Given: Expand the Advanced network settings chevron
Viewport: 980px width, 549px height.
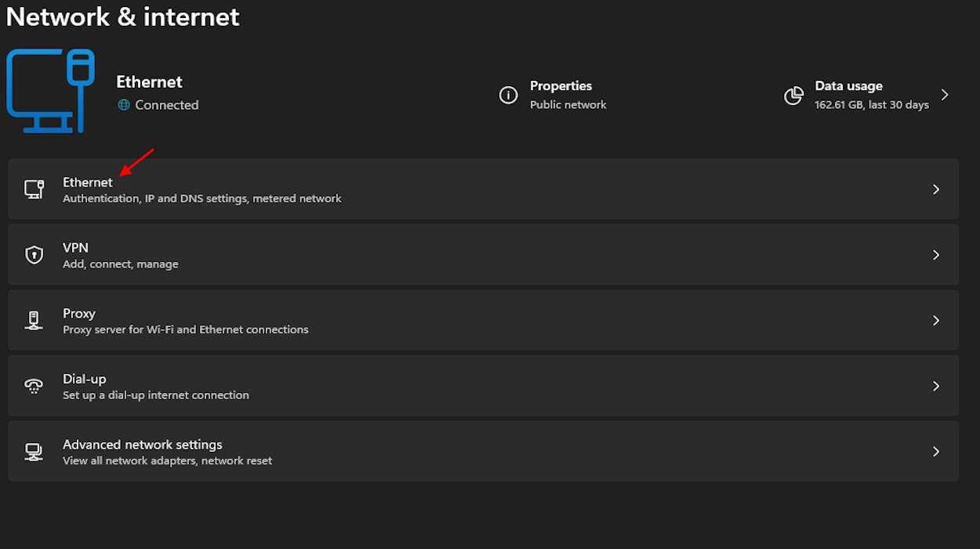Looking at the screenshot, I should (935, 452).
